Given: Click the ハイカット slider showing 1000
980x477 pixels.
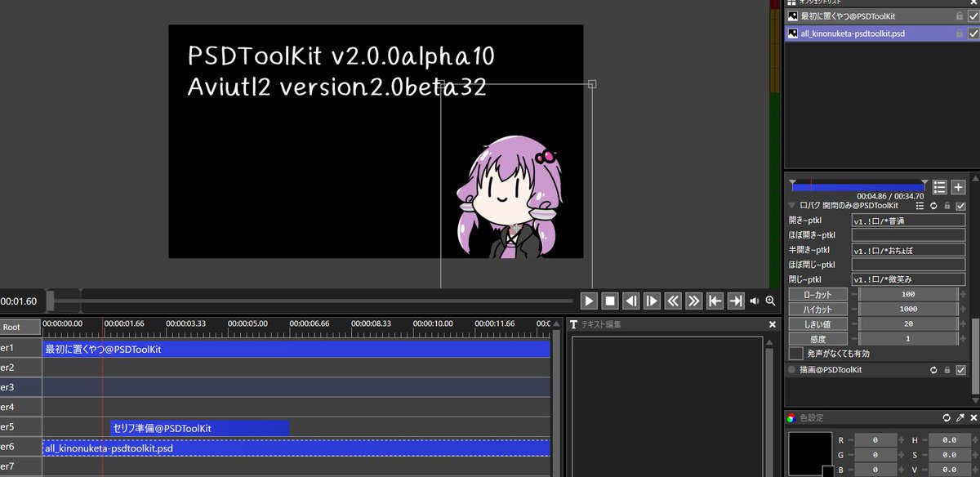Looking at the screenshot, I should coord(907,309).
